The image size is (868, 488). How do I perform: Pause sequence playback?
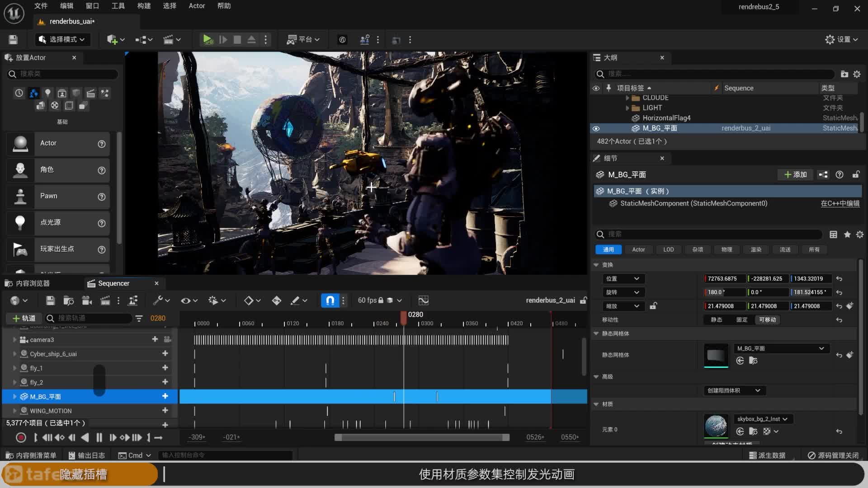click(x=99, y=437)
